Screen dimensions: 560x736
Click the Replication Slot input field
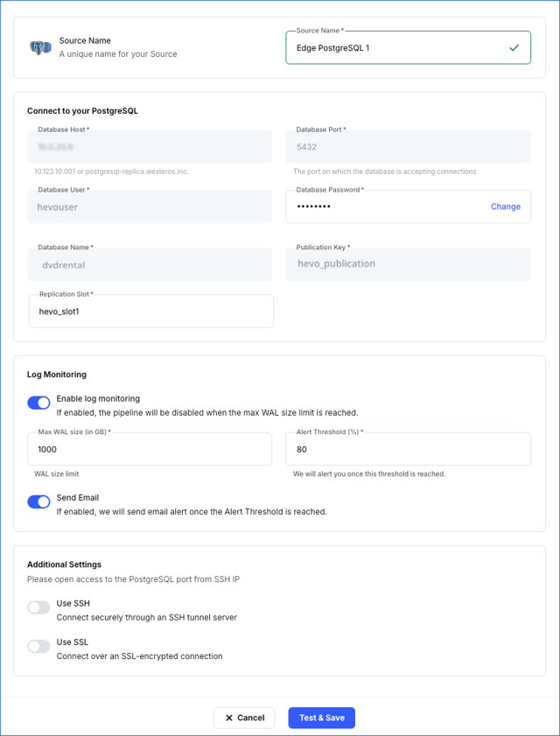click(150, 311)
